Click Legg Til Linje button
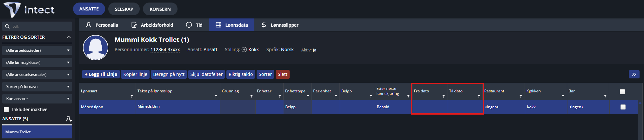 101,74
